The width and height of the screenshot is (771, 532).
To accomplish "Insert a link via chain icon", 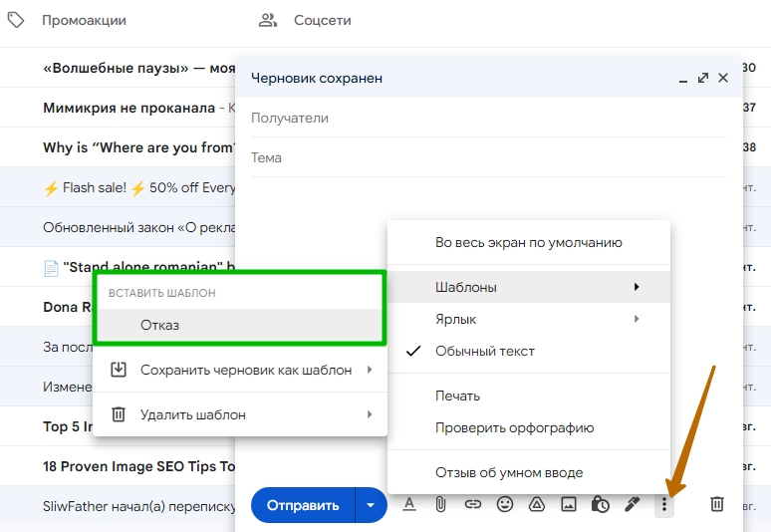I will pyautogui.click(x=472, y=504).
